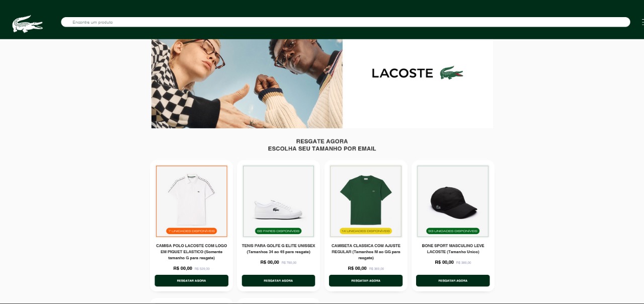Viewport: 644px width, 304px height.
Task: Open the white polo shirt product image
Action: click(192, 201)
